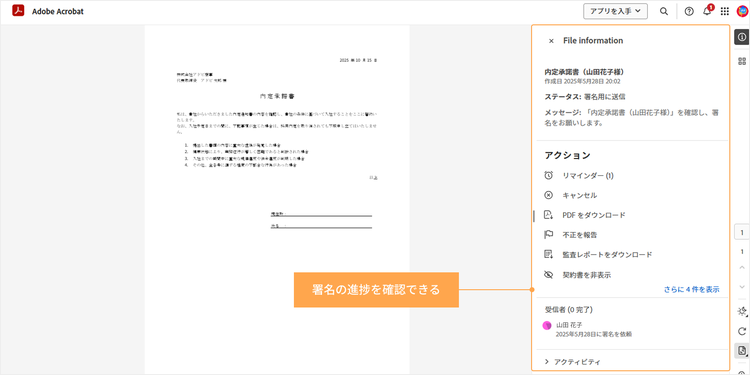Open the notifications bell icon
The width and height of the screenshot is (750, 375).
click(x=707, y=11)
